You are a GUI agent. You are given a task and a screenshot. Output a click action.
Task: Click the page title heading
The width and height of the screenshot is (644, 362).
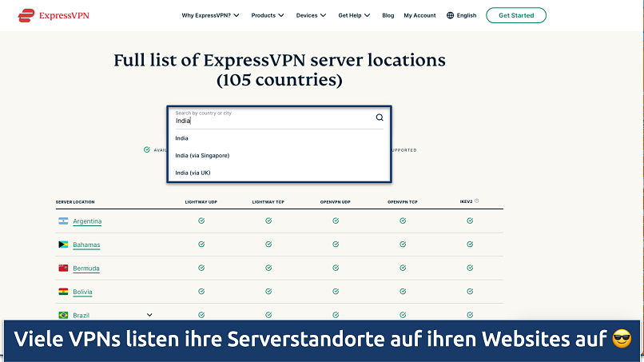[280, 70]
